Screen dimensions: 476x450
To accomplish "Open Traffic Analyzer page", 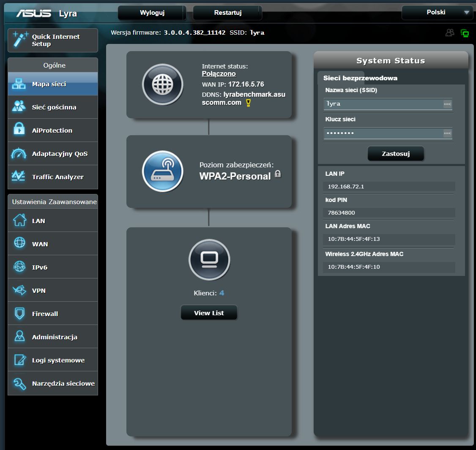I will pyautogui.click(x=53, y=177).
